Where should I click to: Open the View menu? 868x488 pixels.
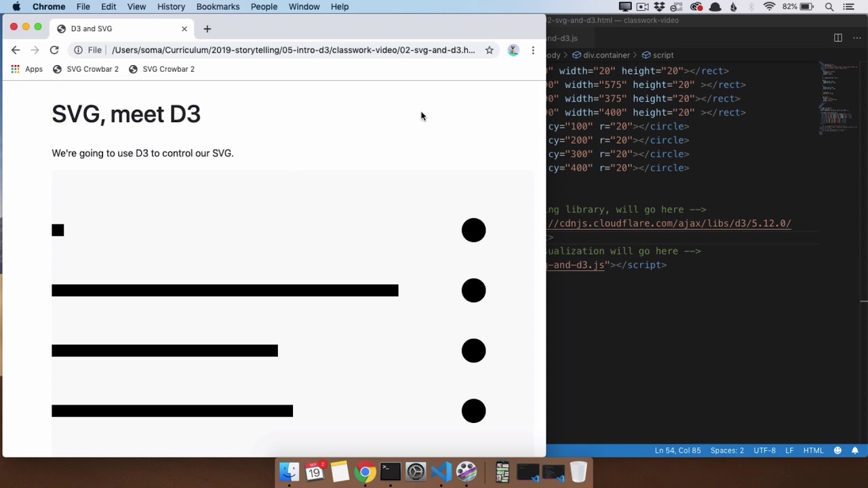pyautogui.click(x=136, y=7)
